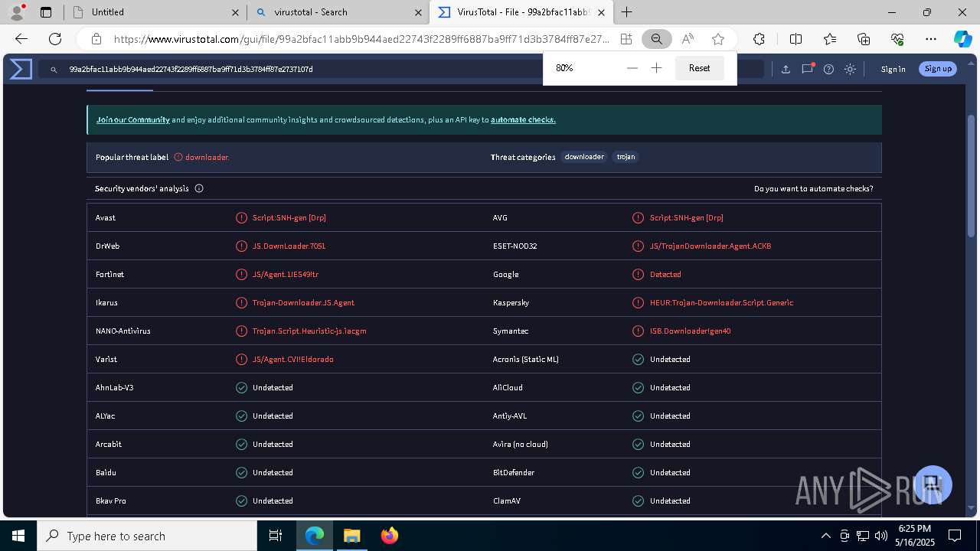Click the Kaspersky HEUR:Trojan-Downloader.Script.Generic result
The width and height of the screenshot is (980, 551).
(721, 302)
